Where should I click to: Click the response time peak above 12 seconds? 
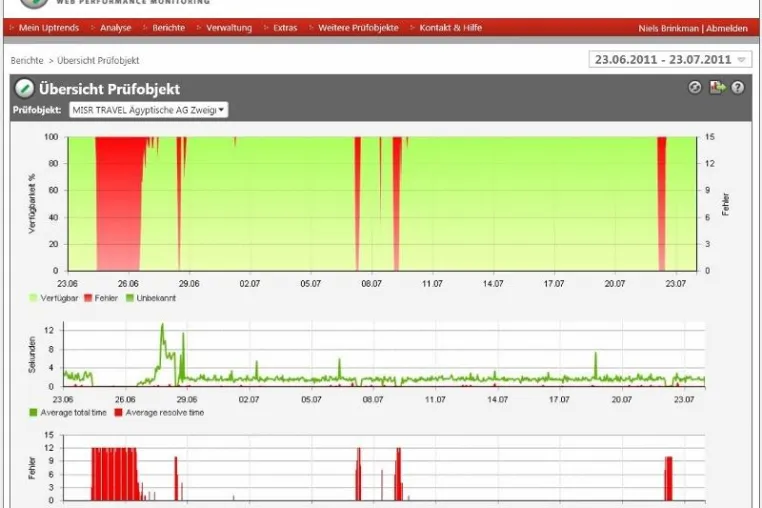pyautogui.click(x=162, y=327)
